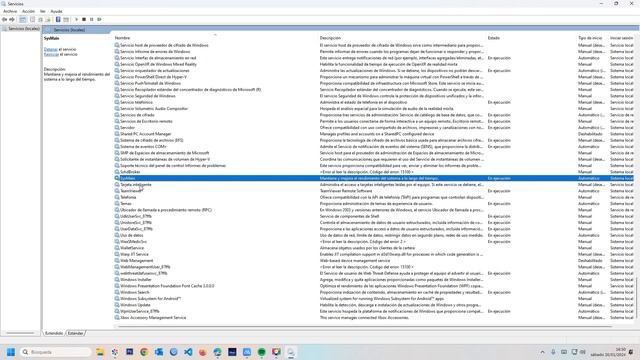Start the service with the play toolbar icon
The image size is (640, 360).
pyautogui.click(x=76, y=20)
